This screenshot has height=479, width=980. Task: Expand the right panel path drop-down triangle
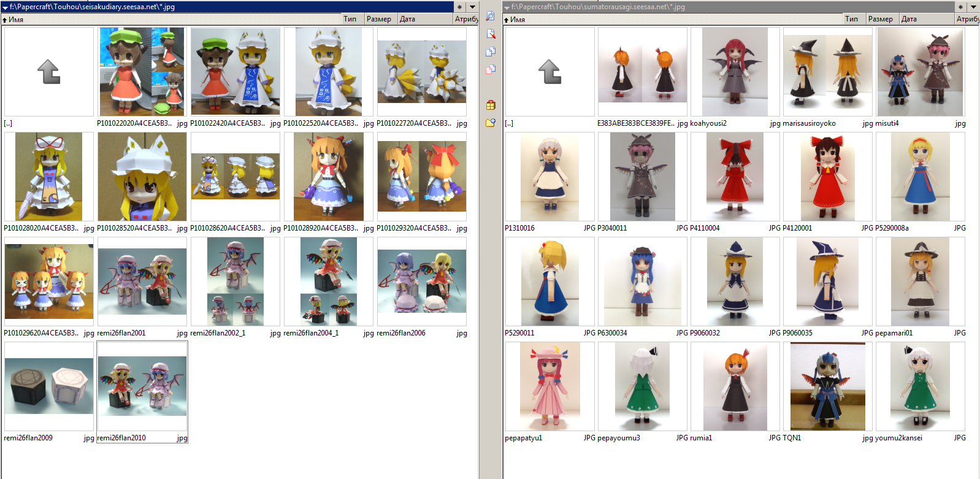pyautogui.click(x=507, y=7)
